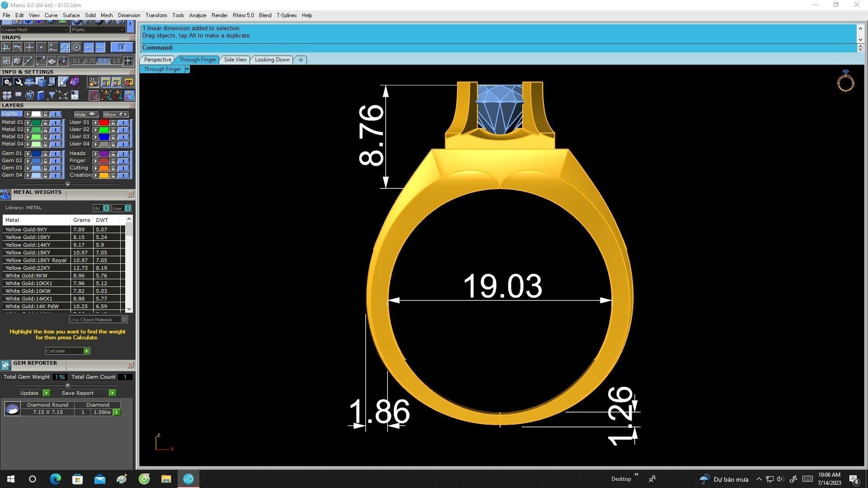868x488 pixels.
Task: Toggle the Center snap icon
Action: pos(77,47)
